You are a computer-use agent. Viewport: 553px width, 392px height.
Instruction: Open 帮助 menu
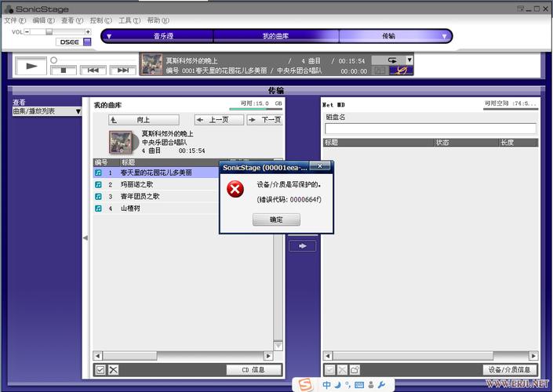point(158,20)
